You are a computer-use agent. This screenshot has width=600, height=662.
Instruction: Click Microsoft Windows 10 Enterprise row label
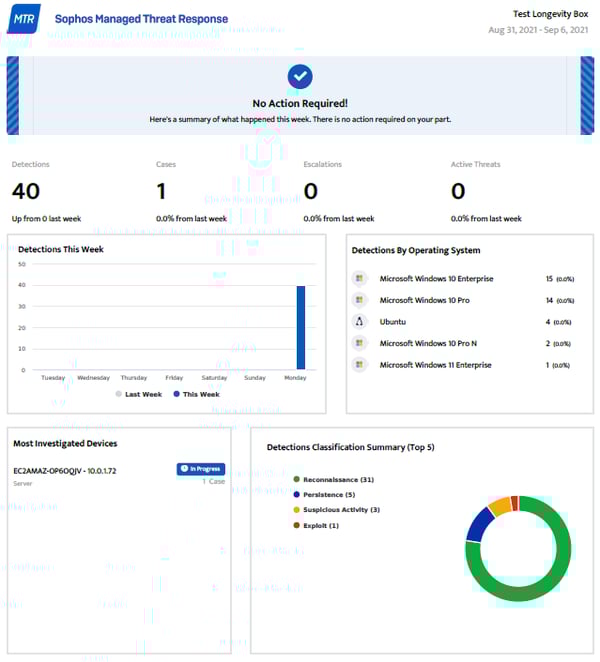tap(437, 279)
